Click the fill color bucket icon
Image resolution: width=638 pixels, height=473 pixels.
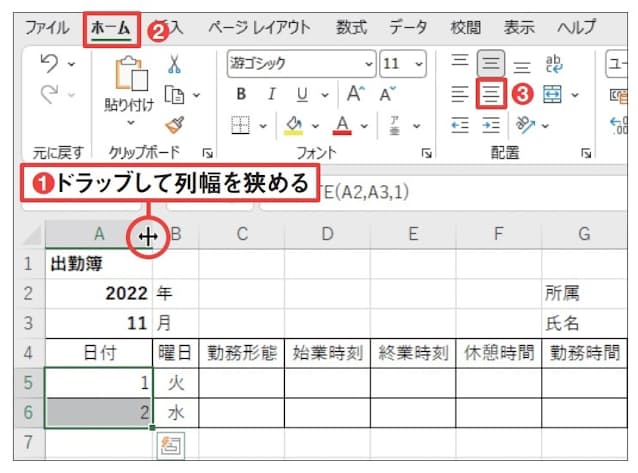293,125
